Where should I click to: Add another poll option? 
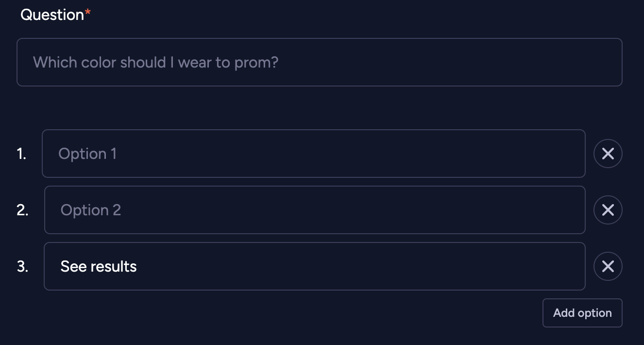[582, 313]
